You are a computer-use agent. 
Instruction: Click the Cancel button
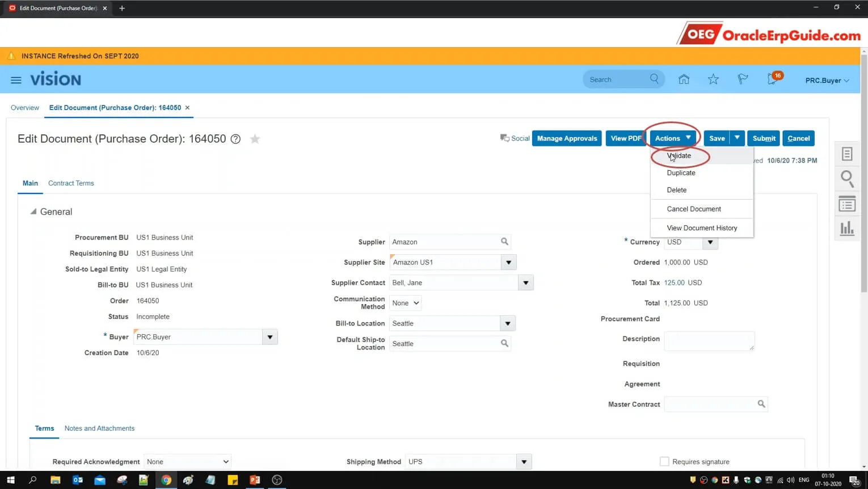pyautogui.click(x=798, y=138)
